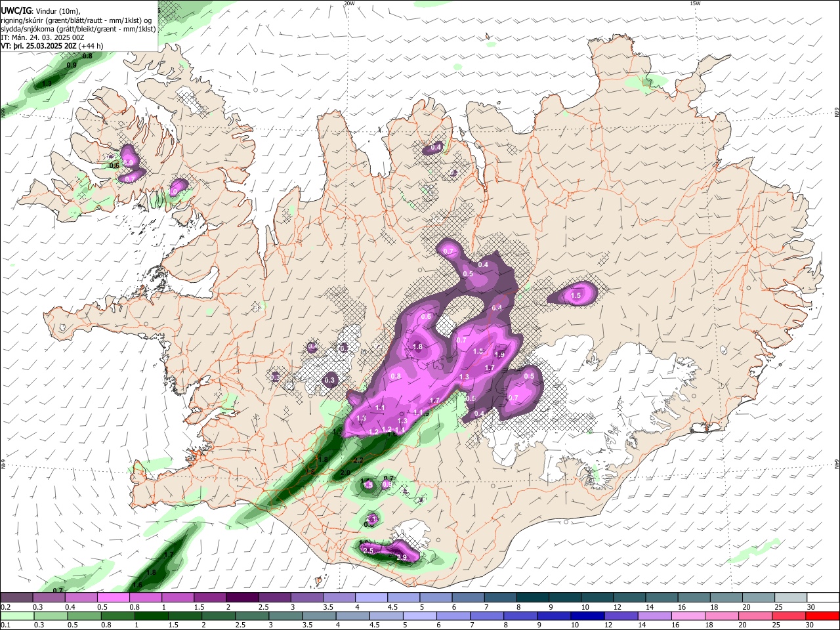Click the 'VT: þri. 25.03.2025 20Z (+44 h)' line
The width and height of the screenshot is (840, 630).
(52, 46)
